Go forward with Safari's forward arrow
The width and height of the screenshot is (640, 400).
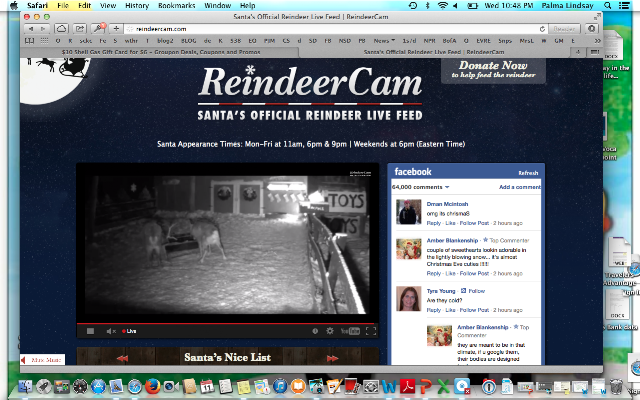pos(43,29)
